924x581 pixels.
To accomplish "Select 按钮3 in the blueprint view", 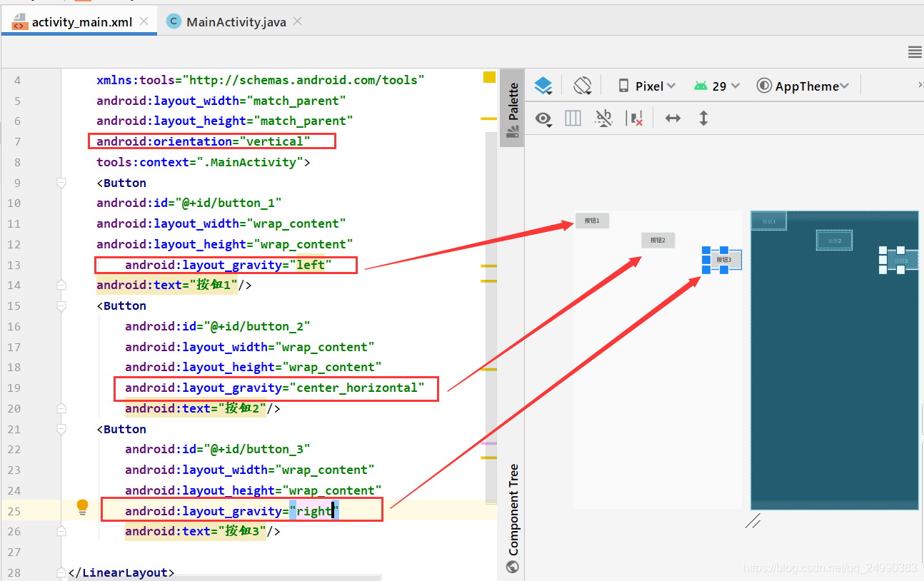I will 901,261.
